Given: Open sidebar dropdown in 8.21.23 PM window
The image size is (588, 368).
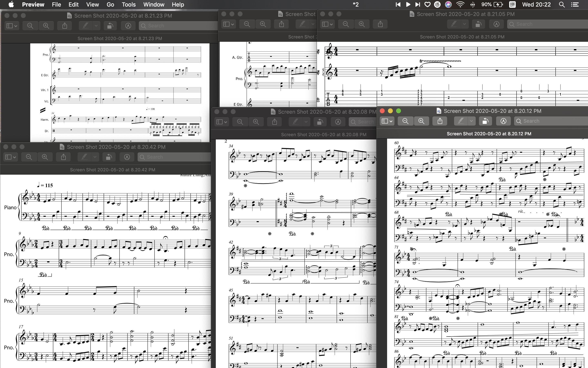Looking at the screenshot, I should tap(12, 26).
